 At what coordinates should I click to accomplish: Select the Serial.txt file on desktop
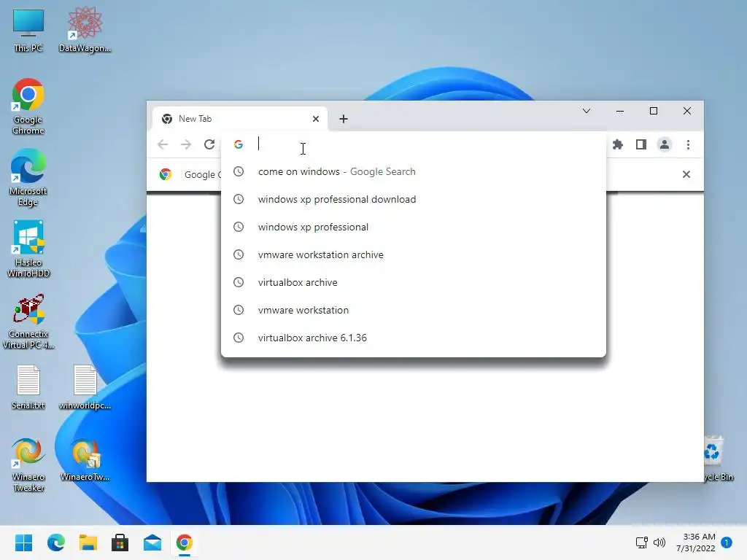[x=28, y=387]
